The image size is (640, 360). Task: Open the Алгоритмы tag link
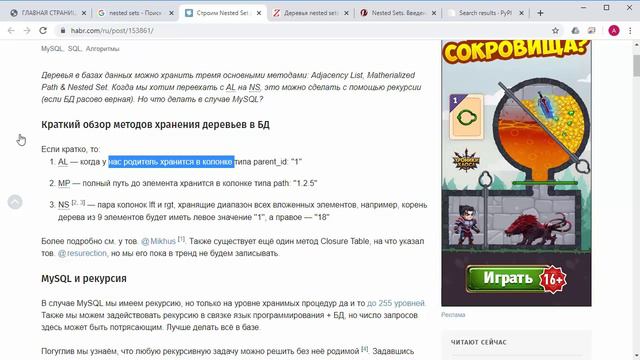102,49
